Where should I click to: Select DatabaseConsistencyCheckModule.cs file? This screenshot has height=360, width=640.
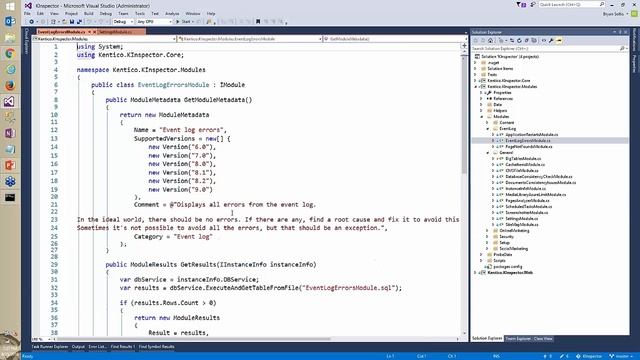click(539, 177)
